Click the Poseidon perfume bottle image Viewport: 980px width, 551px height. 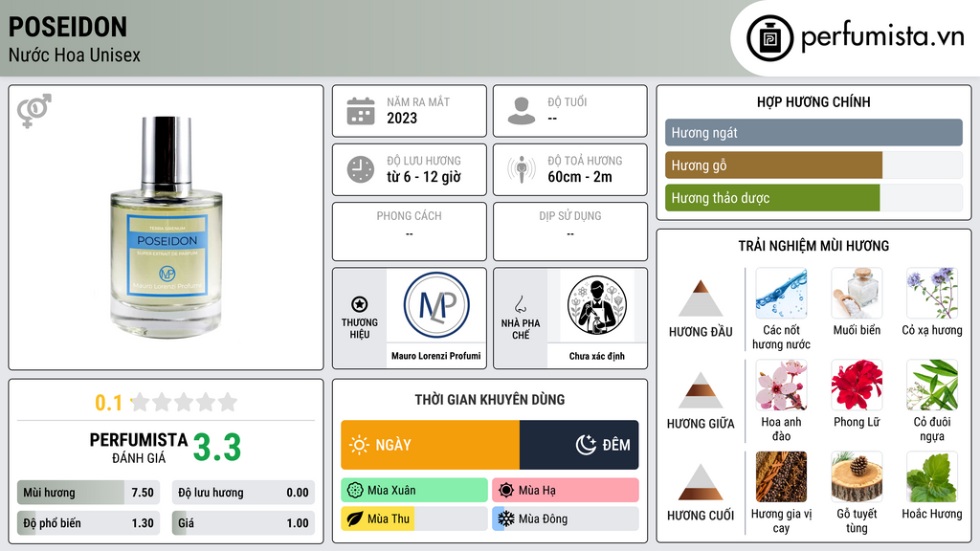(x=167, y=228)
